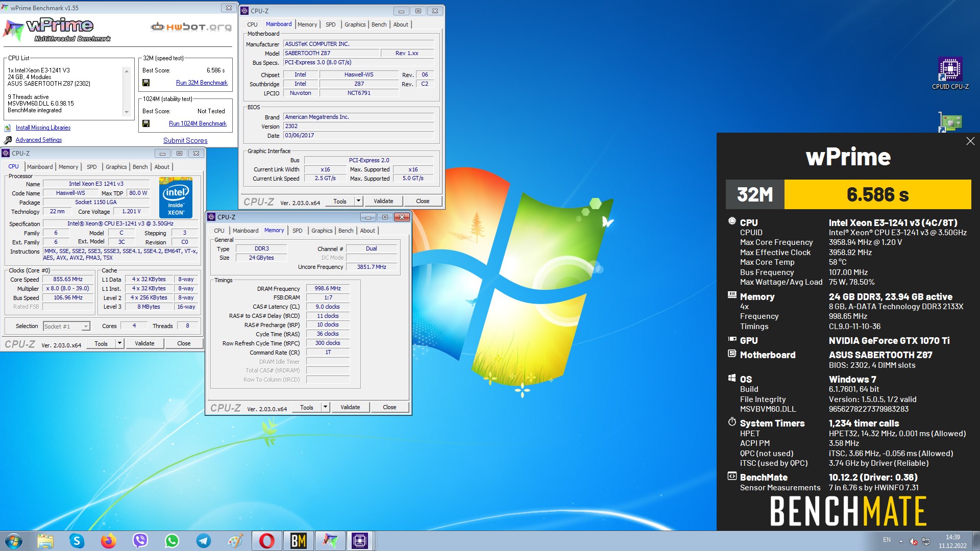Switch to CPU-Z via its taskbar icon
The image size is (980, 551).
point(360,541)
